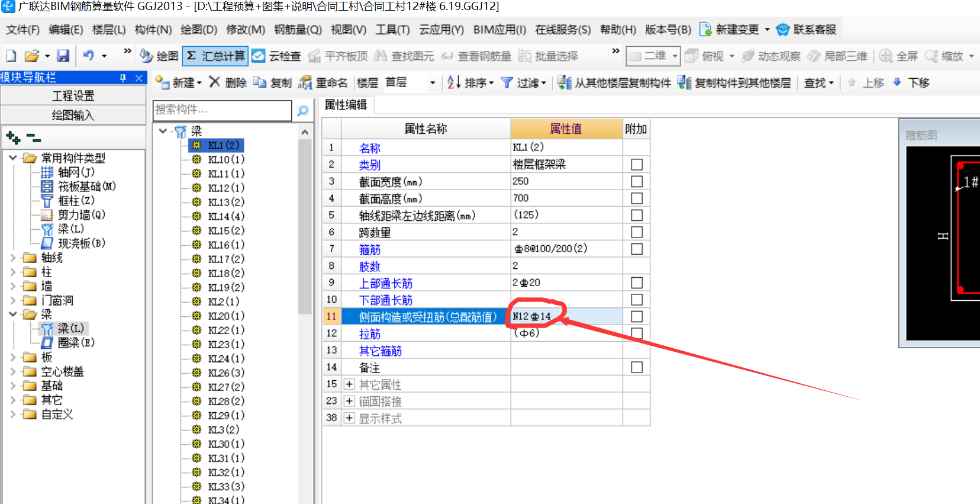The width and height of the screenshot is (980, 504).
Task: Open the 楼层(L) menu
Action: (x=109, y=30)
